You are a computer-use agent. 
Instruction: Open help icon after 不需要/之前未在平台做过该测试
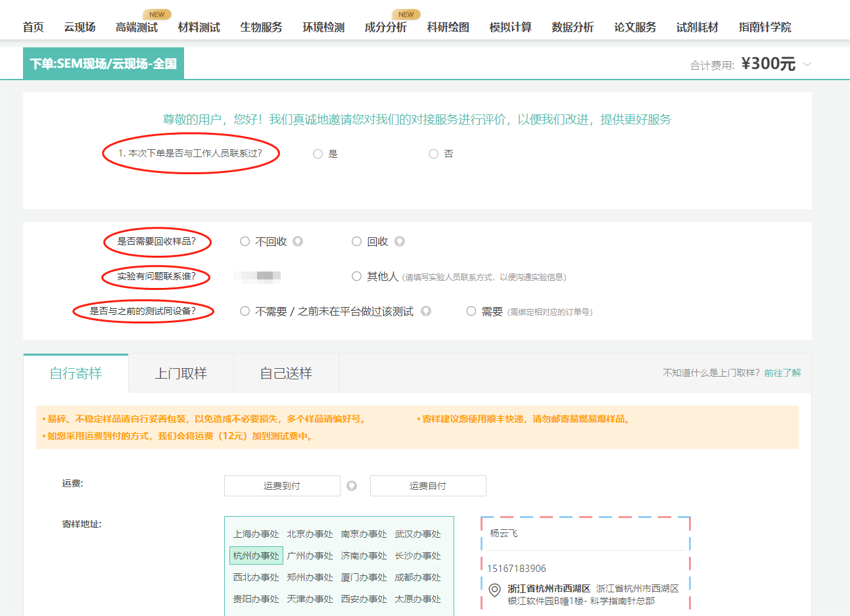tap(426, 310)
